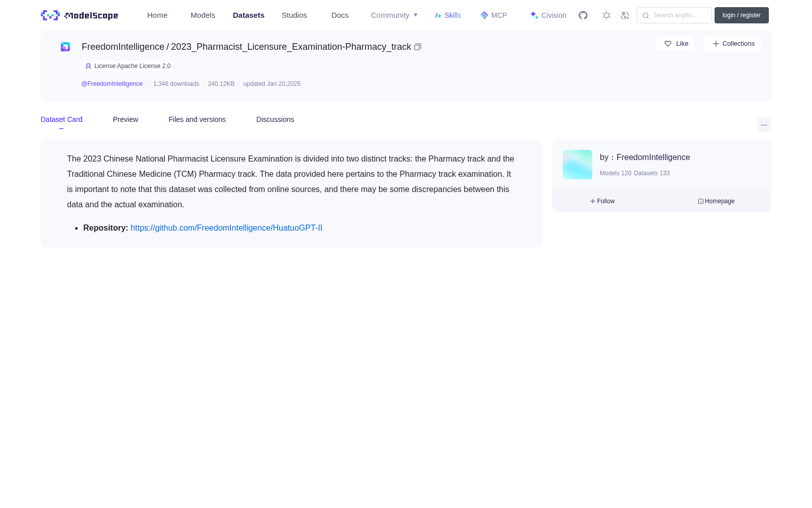Toggle the light/dark theme sun icon
The image size is (812, 508).
coord(606,15)
